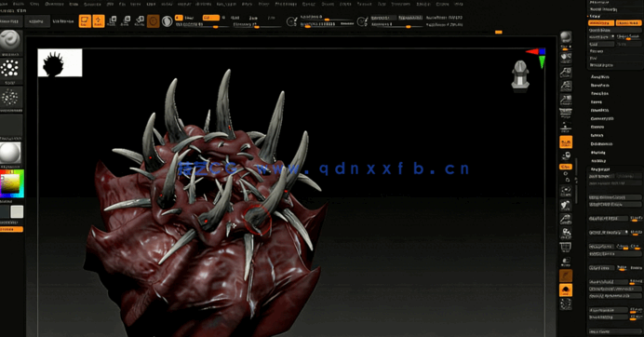Open the stroke type dots thumbnail
This screenshot has height=337, width=644.
point(11,69)
